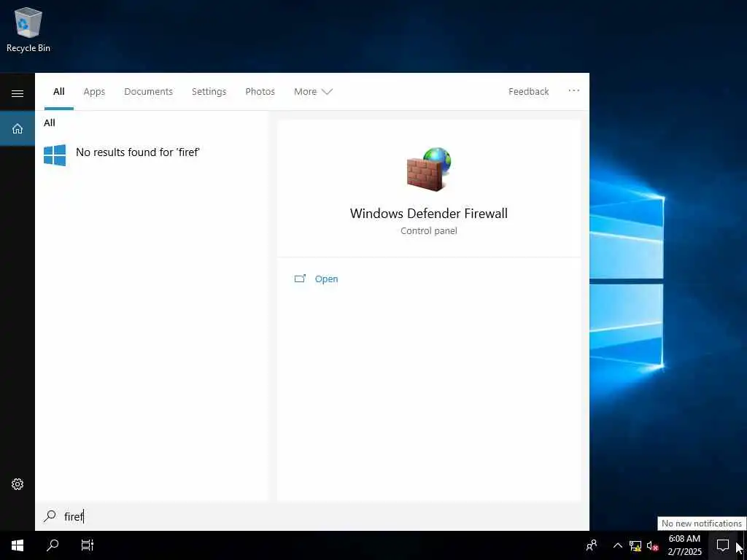This screenshot has width=747, height=560.
Task: Switch to the Settings tab
Action: 209,91
